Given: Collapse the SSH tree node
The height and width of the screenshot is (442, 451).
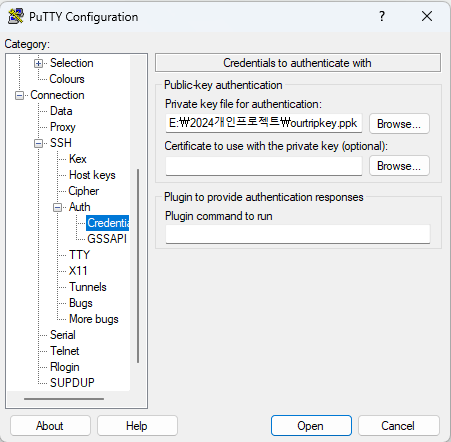Looking at the screenshot, I should 39,143.
